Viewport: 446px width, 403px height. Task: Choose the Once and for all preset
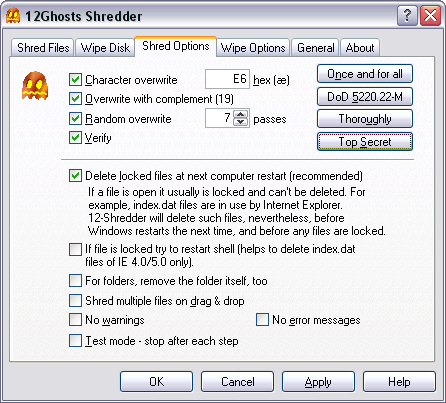click(x=365, y=74)
